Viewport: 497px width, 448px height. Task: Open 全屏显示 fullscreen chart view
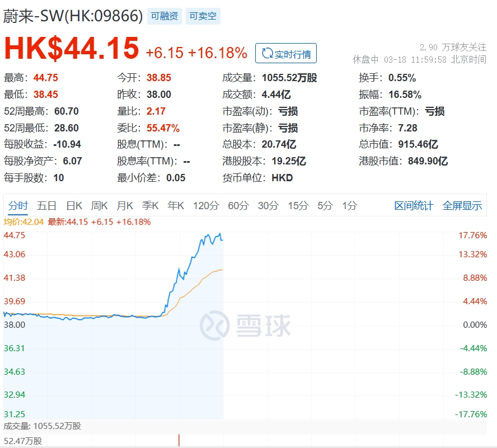(462, 206)
